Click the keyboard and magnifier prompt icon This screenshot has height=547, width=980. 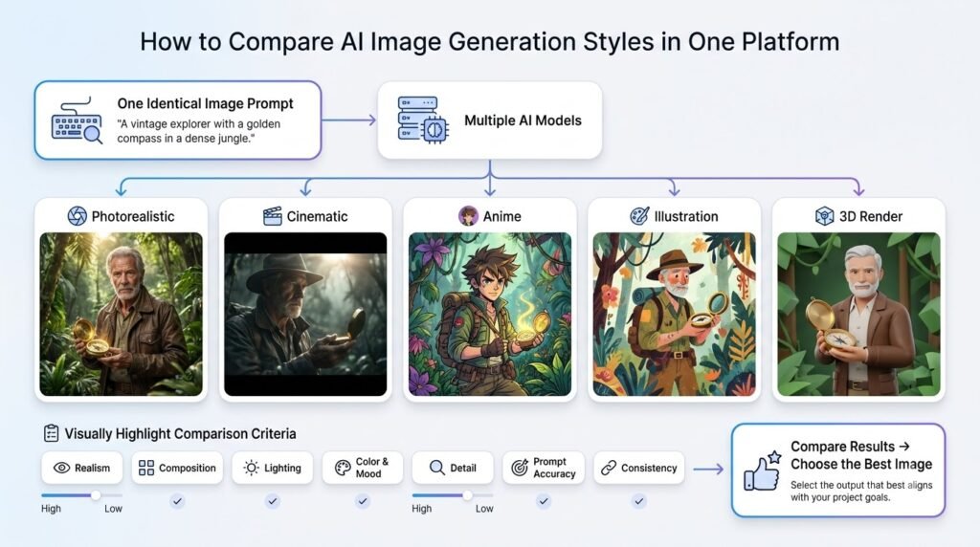(x=77, y=120)
